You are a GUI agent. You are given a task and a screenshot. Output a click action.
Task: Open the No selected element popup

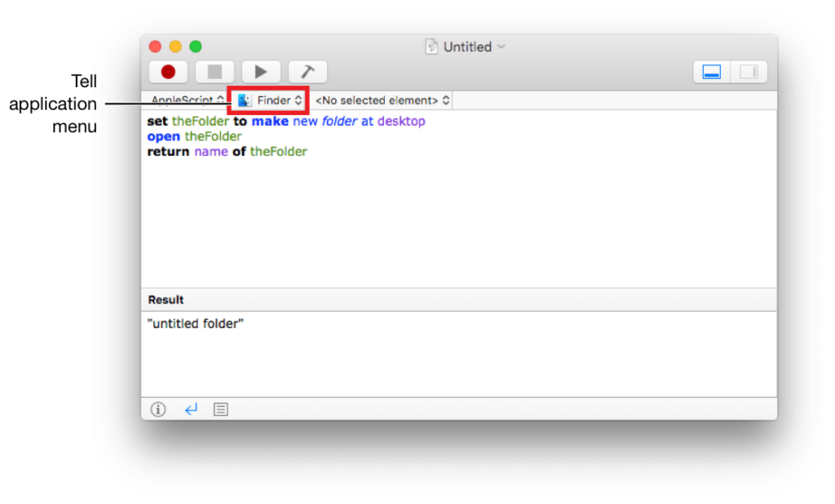pyautogui.click(x=382, y=100)
